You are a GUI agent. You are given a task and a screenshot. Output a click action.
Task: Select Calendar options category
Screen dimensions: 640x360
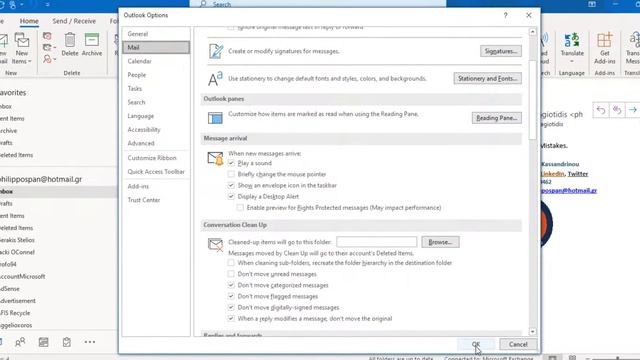coord(156,61)
